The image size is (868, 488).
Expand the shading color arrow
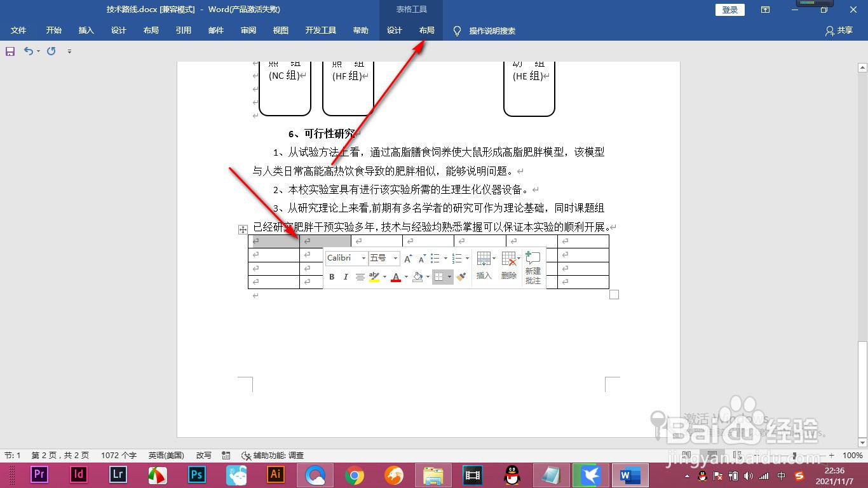(x=428, y=277)
